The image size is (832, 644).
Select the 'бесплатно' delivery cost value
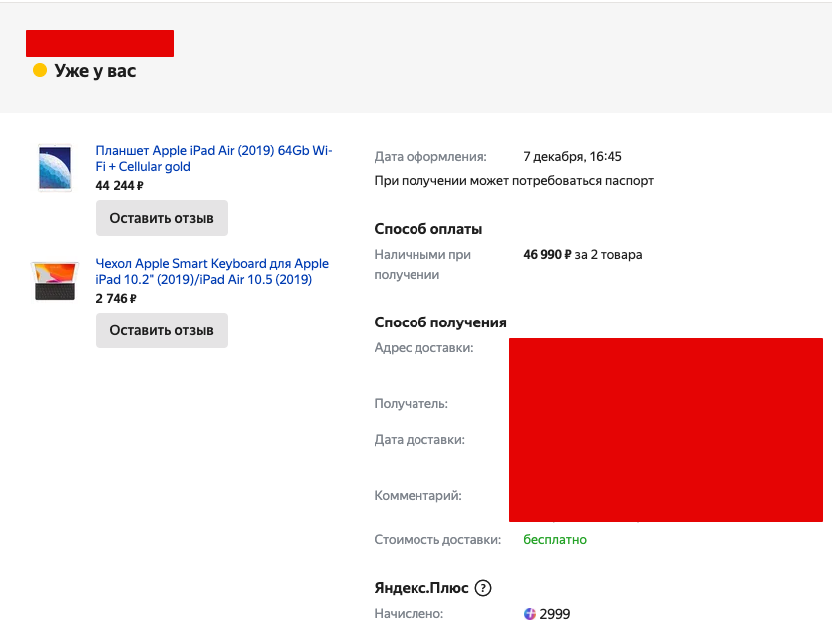tap(555, 540)
